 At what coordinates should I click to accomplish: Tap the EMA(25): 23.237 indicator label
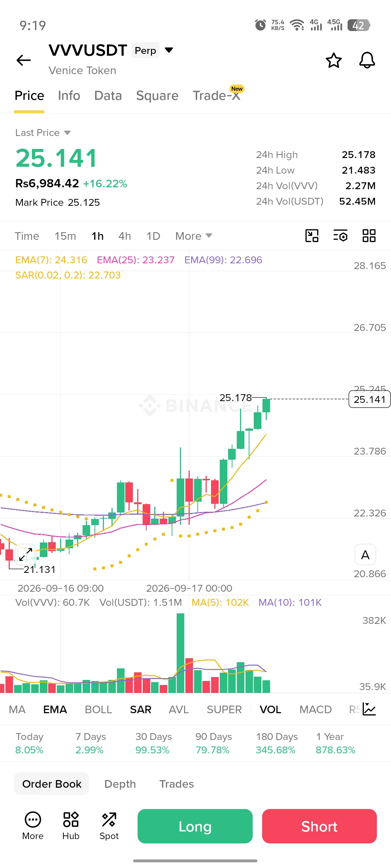[136, 260]
